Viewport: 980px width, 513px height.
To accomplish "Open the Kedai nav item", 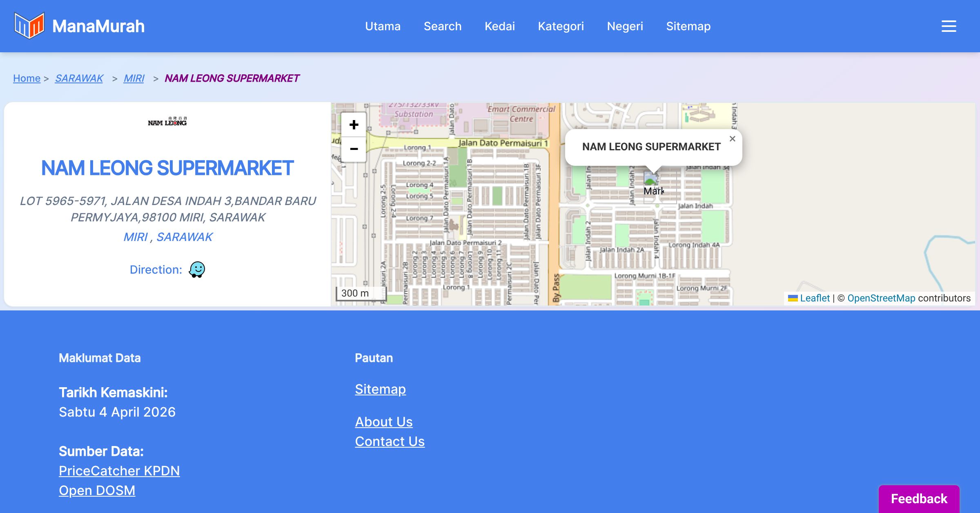I will (x=500, y=26).
